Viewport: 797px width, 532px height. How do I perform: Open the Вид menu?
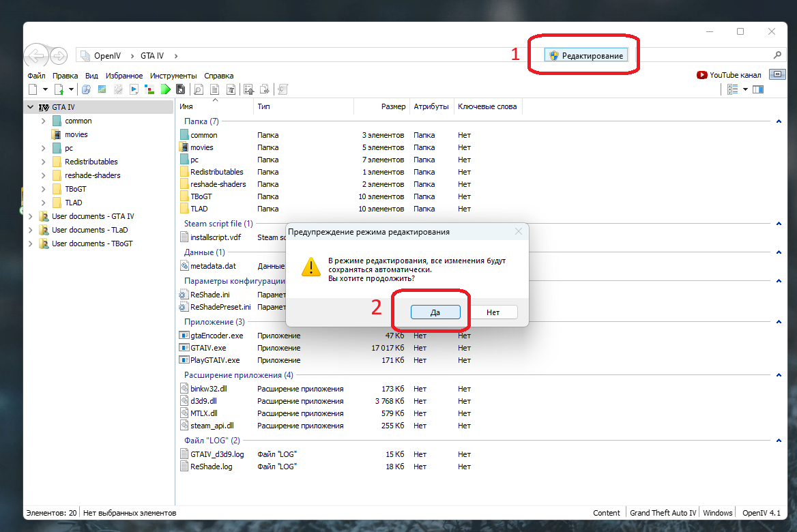coord(91,76)
